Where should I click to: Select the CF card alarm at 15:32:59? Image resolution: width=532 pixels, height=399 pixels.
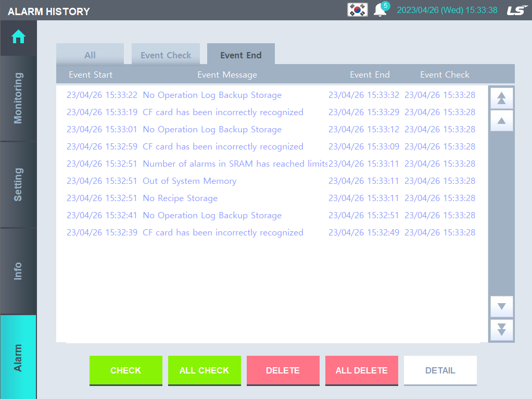271,146
